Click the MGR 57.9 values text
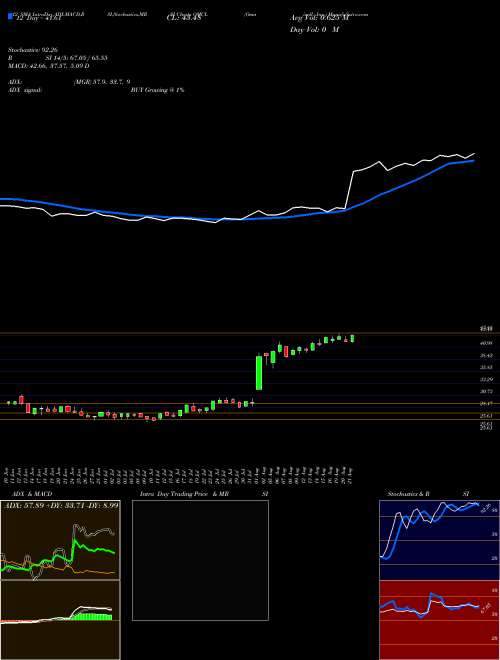Viewport: 500px width, 660px height. pyautogui.click(x=101, y=83)
